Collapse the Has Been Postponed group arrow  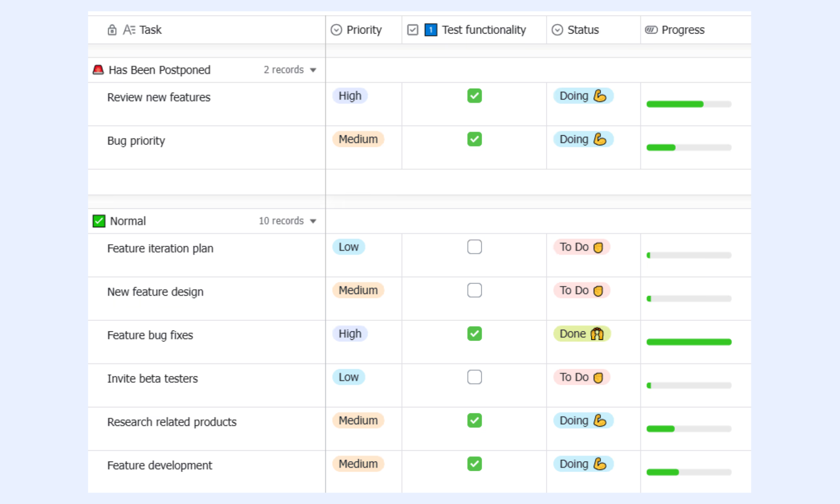313,70
